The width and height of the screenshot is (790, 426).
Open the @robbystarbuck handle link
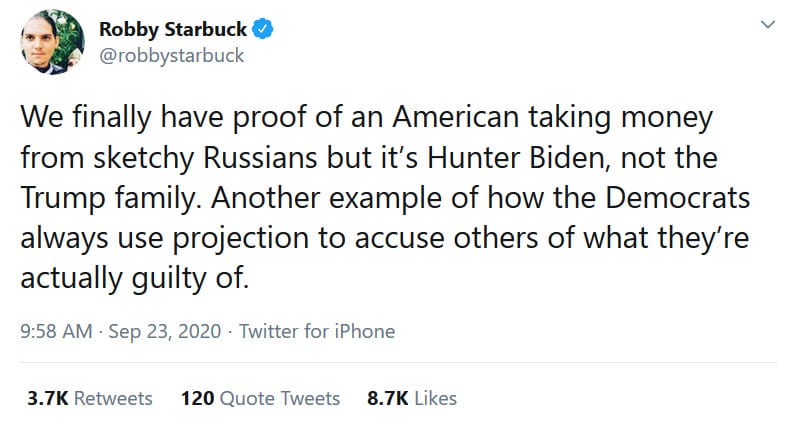click(x=171, y=55)
